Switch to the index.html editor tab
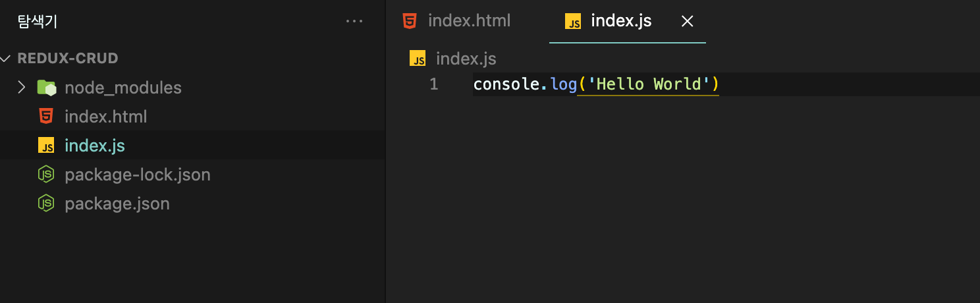Image resolution: width=980 pixels, height=303 pixels. tap(469, 21)
